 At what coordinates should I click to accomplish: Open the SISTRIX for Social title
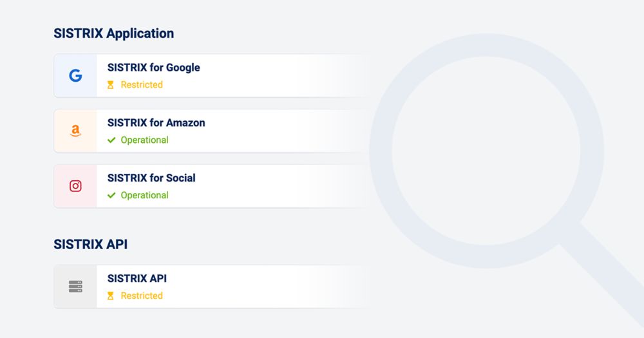point(151,178)
